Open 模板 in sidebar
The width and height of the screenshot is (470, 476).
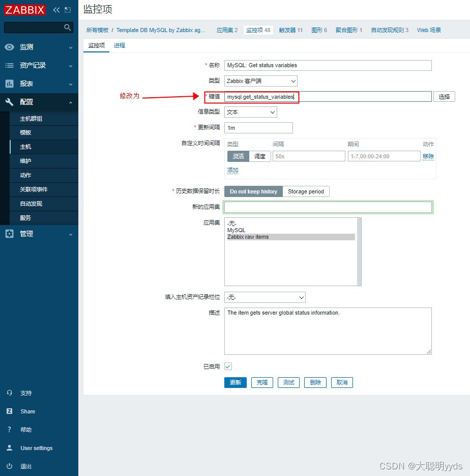(x=44, y=133)
